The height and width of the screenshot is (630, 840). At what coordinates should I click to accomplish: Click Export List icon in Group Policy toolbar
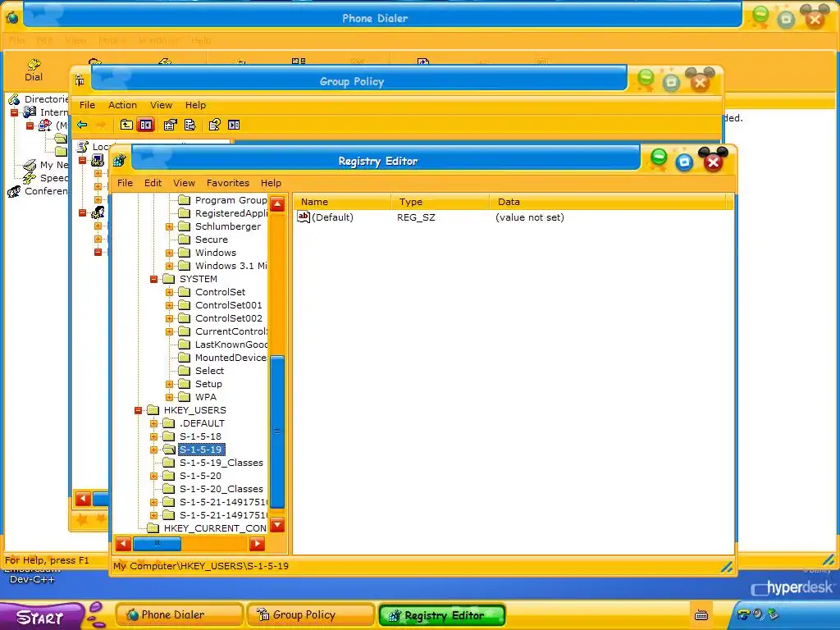tap(190, 125)
